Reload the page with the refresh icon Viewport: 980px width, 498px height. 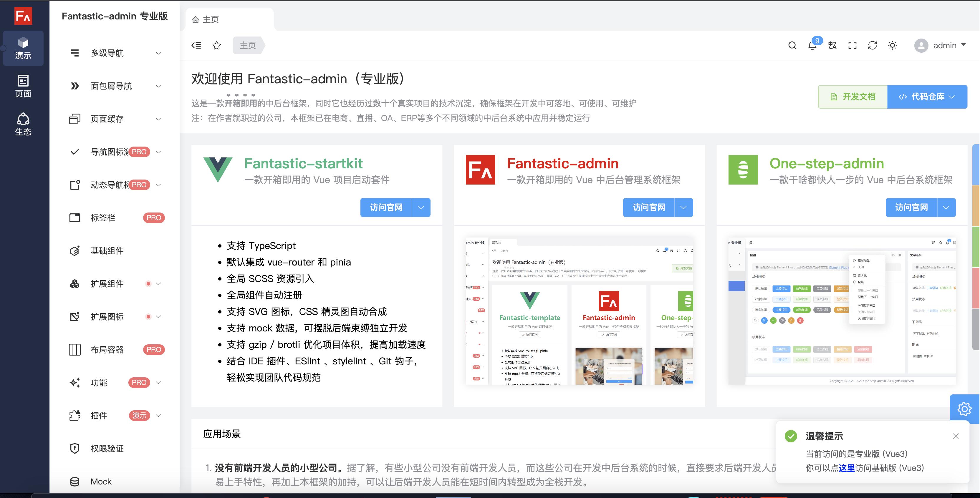pos(873,45)
